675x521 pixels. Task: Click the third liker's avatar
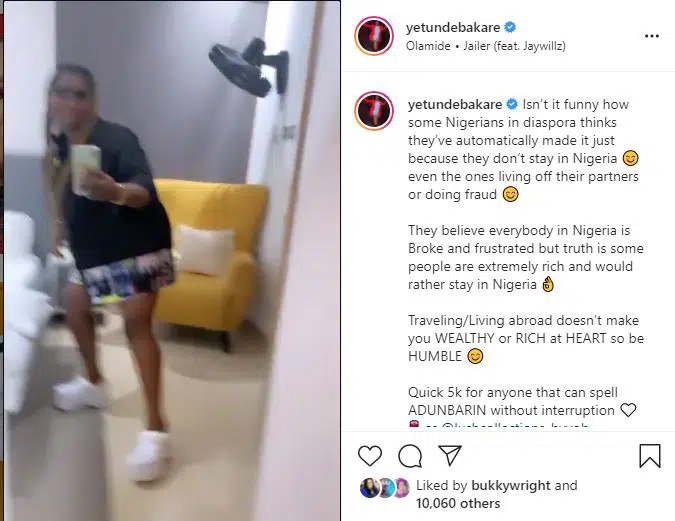pos(401,487)
